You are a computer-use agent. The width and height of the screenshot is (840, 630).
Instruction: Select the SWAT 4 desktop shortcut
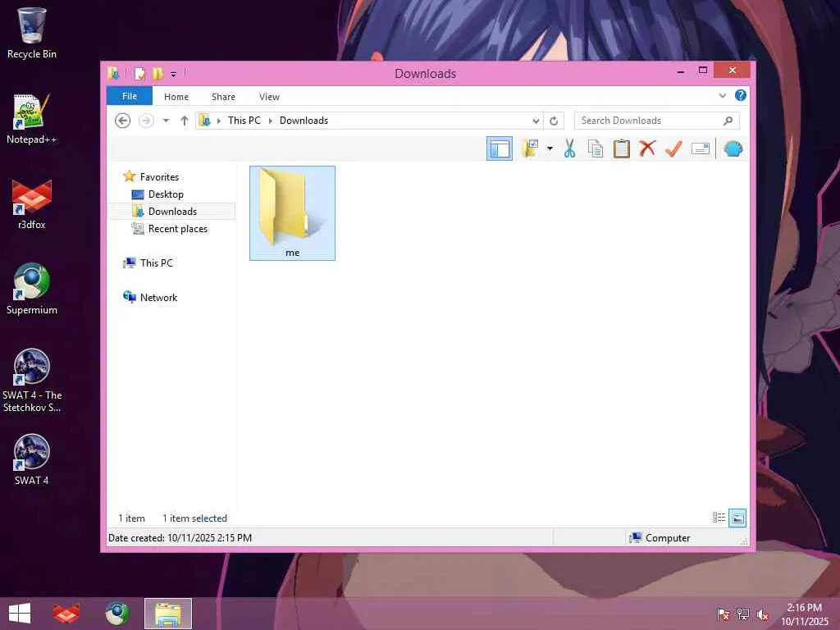click(32, 459)
